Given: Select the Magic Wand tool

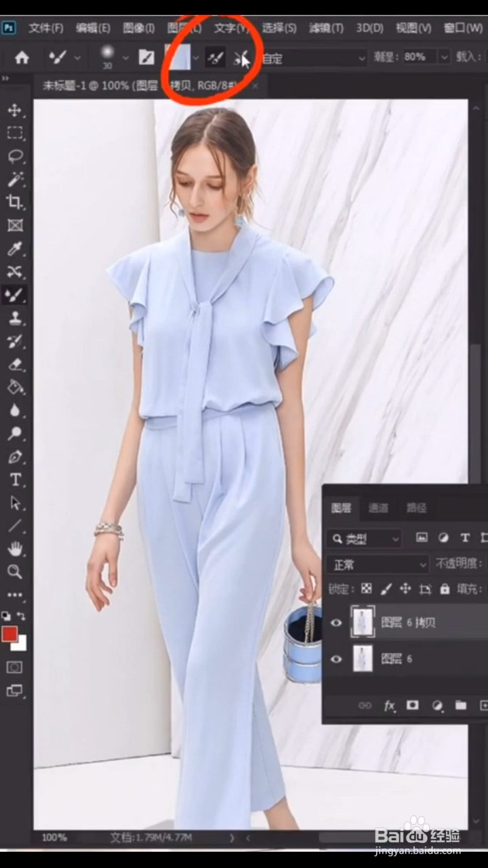Looking at the screenshot, I should pyautogui.click(x=14, y=179).
